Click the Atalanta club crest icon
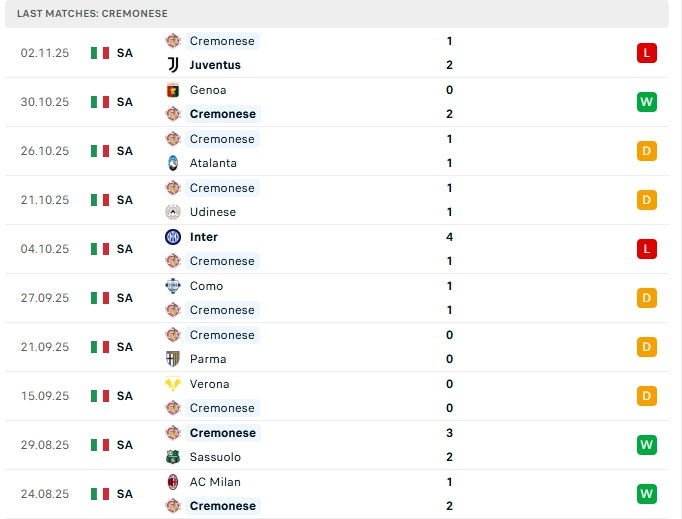Viewport: 682px width, 519px height. click(173, 163)
